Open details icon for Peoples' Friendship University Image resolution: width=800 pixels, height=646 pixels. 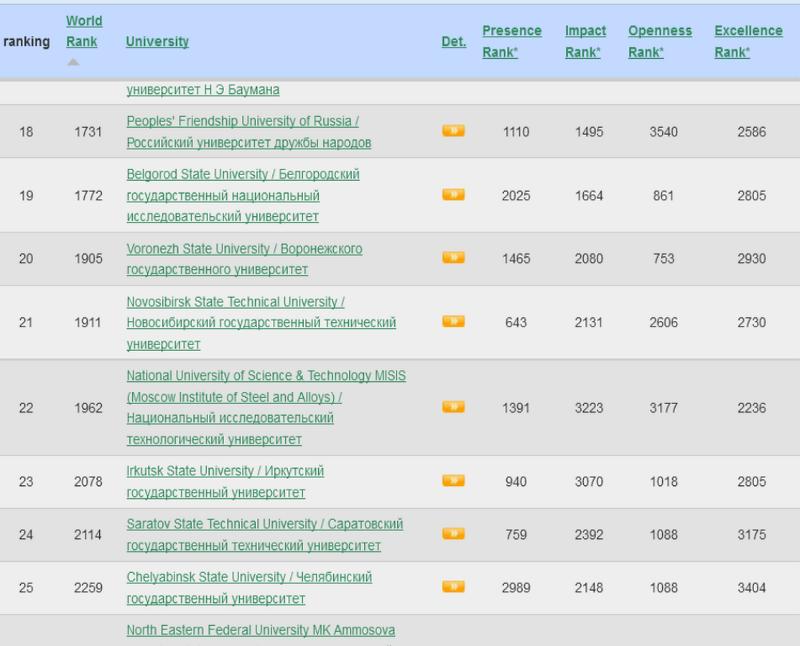453,131
